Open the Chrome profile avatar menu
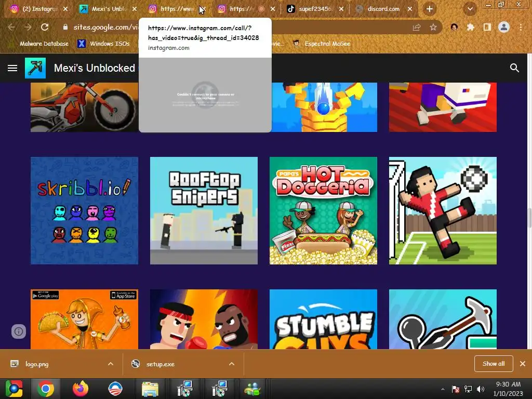Image resolution: width=532 pixels, height=399 pixels. (504, 27)
